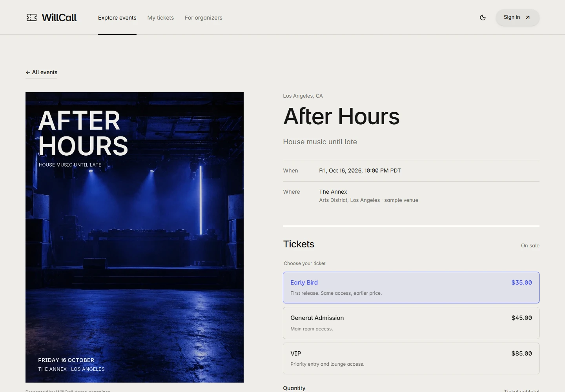Return via the All events link
565x392 pixels.
coord(42,72)
